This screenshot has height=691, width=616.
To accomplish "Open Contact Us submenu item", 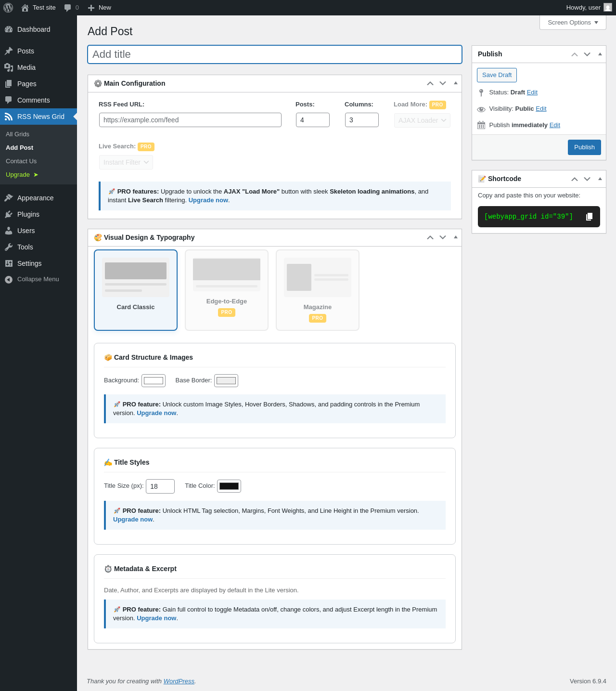I will [x=21, y=161].
